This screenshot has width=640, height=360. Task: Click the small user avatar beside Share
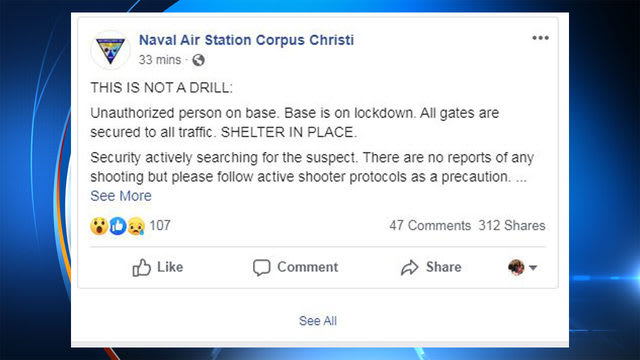click(x=516, y=267)
